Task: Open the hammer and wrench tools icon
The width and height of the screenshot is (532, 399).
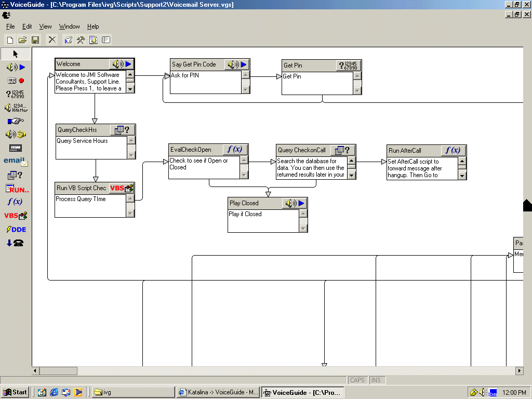Action: pyautogui.click(x=81, y=40)
